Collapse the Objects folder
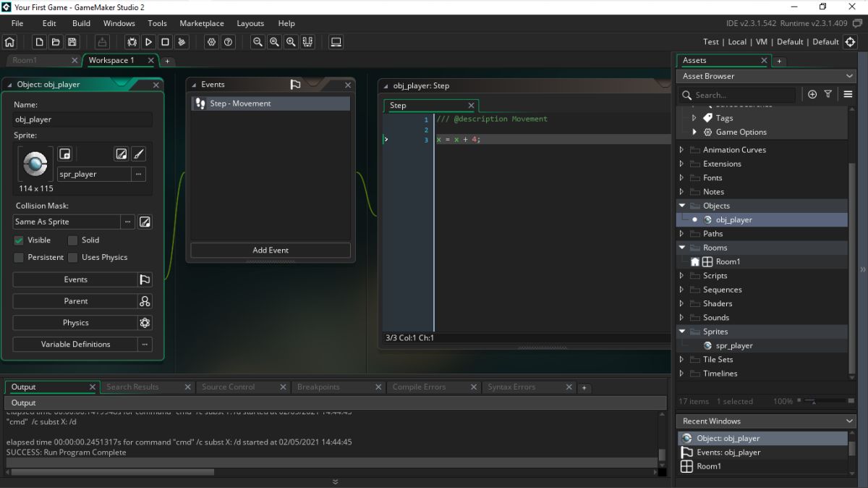This screenshot has width=868, height=488. coord(682,206)
